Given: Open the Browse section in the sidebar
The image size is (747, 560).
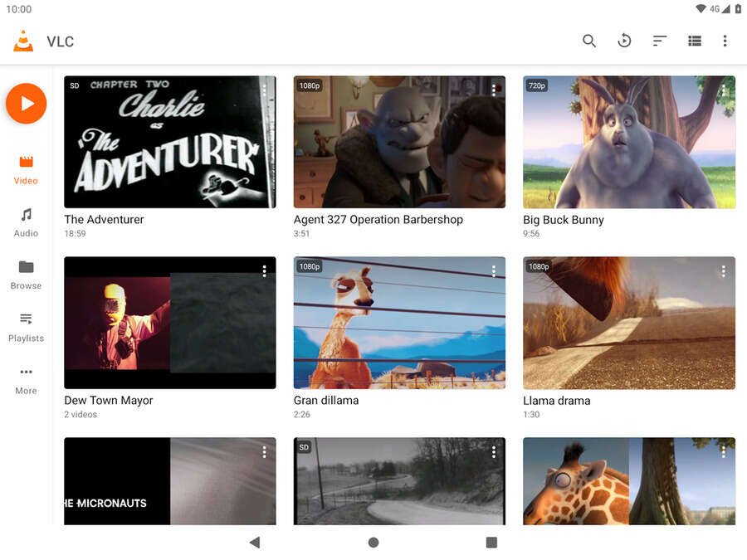Looking at the screenshot, I should click(x=25, y=275).
